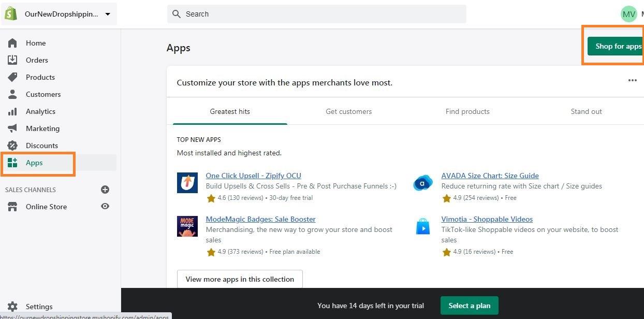Click the Shop for apps button

[x=616, y=46]
